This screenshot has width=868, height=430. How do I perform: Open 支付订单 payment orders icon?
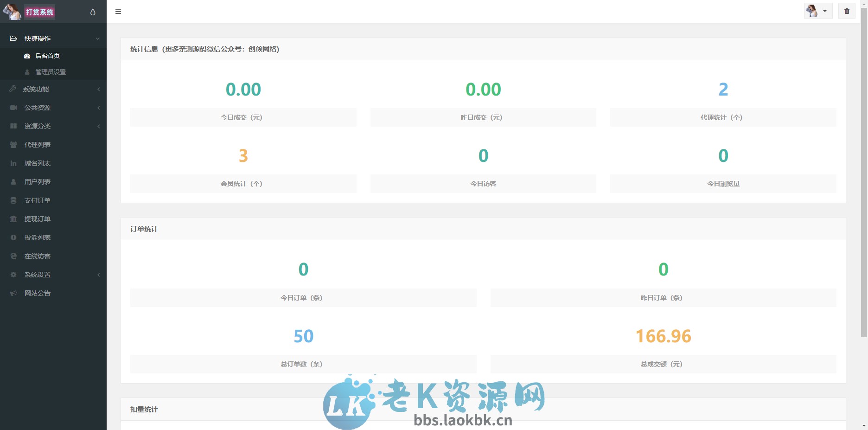pyautogui.click(x=13, y=200)
